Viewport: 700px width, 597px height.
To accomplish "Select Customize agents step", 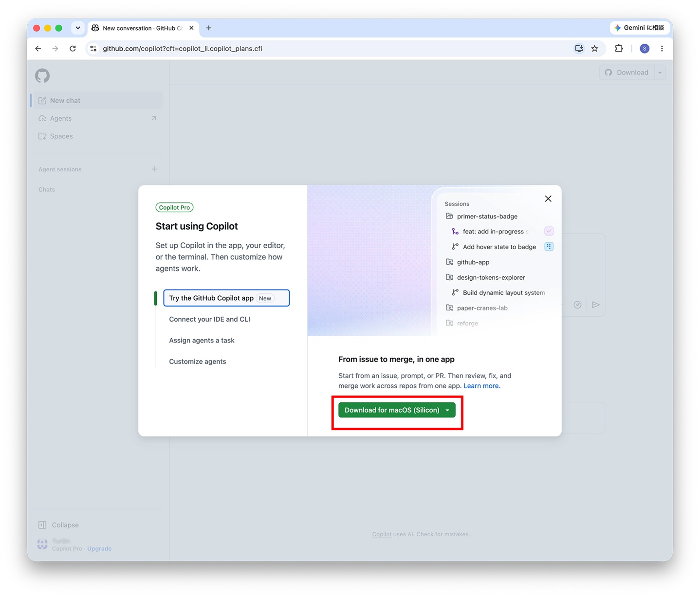I will [198, 362].
